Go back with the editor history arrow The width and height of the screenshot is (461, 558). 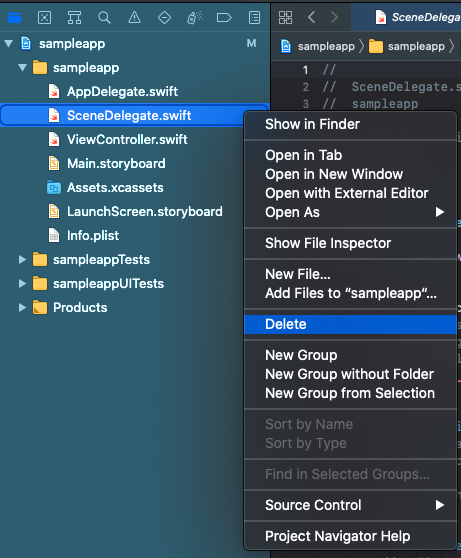pyautogui.click(x=311, y=17)
